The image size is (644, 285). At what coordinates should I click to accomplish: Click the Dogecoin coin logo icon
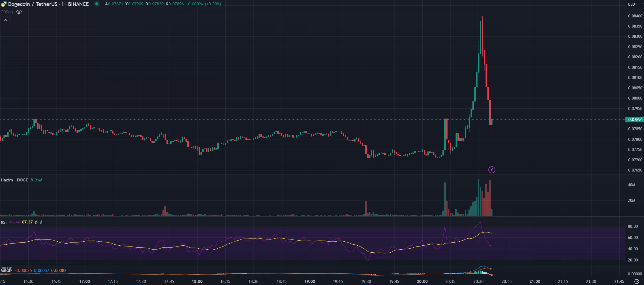tap(3, 4)
